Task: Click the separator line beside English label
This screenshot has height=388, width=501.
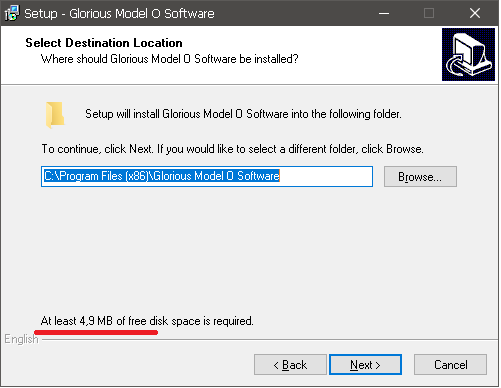Action: 270,340
